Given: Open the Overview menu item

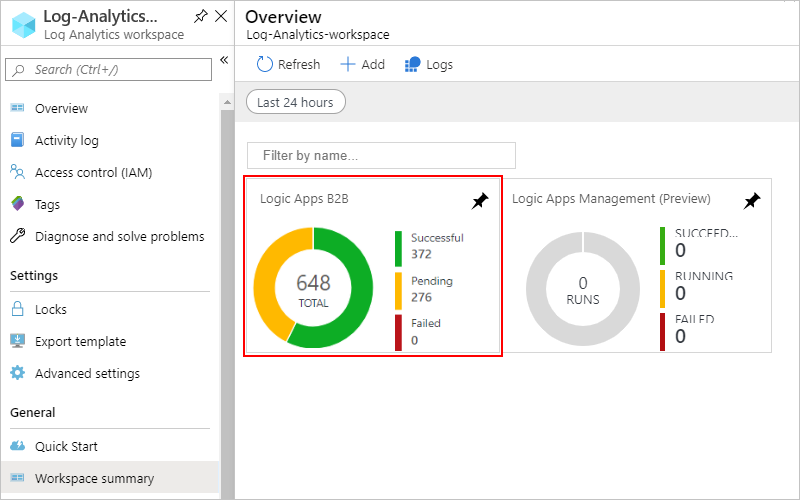Looking at the screenshot, I should pos(61,109).
